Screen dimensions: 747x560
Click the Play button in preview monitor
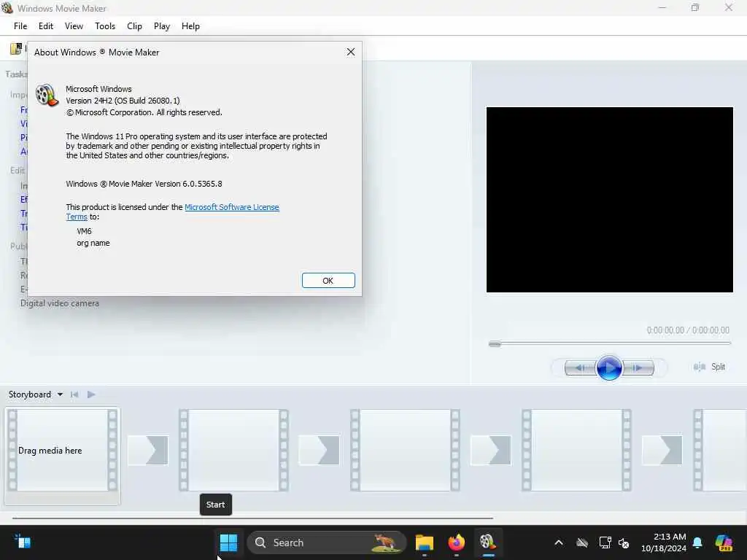pos(609,367)
